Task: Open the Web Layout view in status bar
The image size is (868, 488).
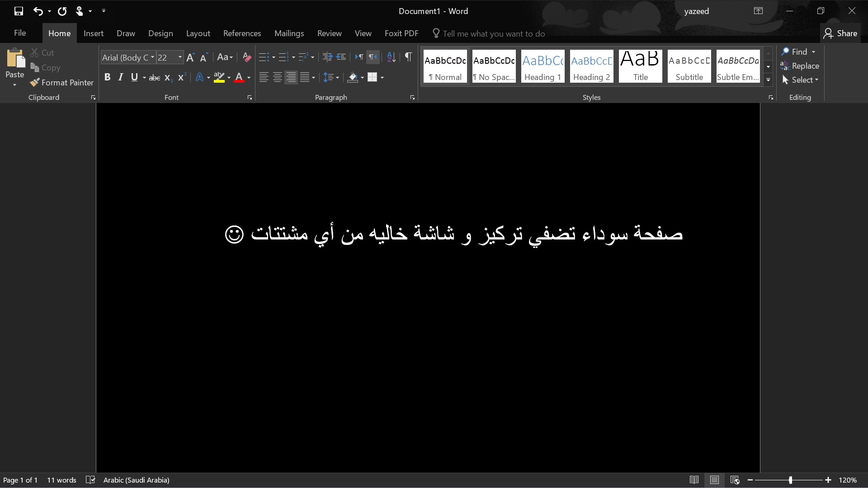Action: pyautogui.click(x=735, y=480)
